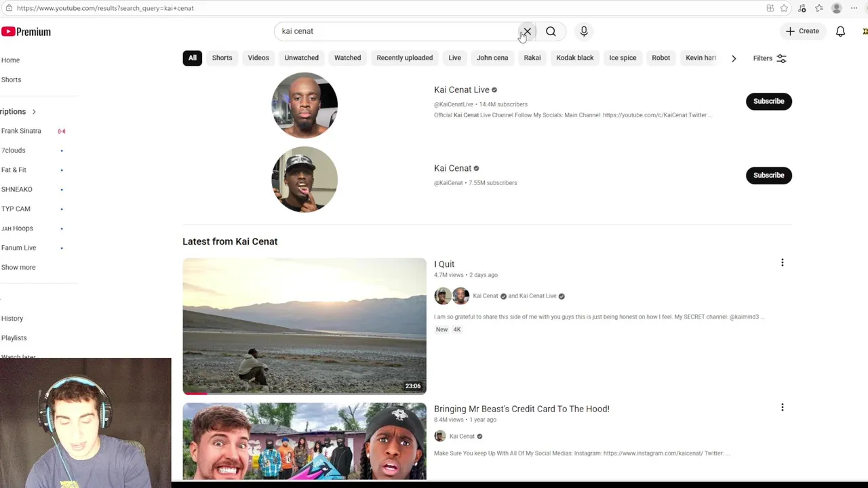Click the Kai Cenat Live collaborator link under I Quit
The width and height of the screenshot is (868, 488).
coord(538,296)
